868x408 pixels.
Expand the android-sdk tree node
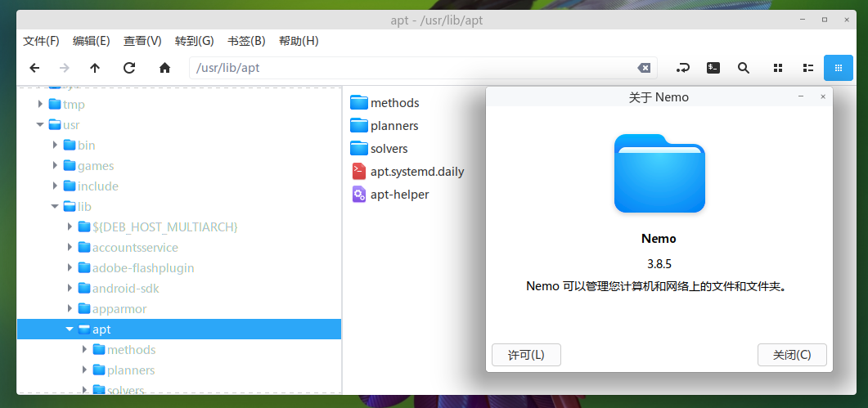click(70, 288)
